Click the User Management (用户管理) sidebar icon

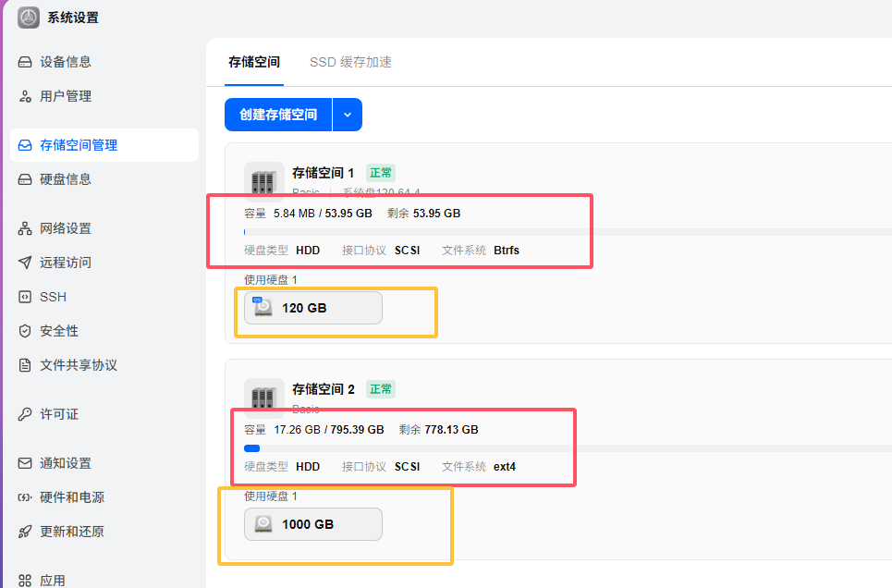[25, 96]
